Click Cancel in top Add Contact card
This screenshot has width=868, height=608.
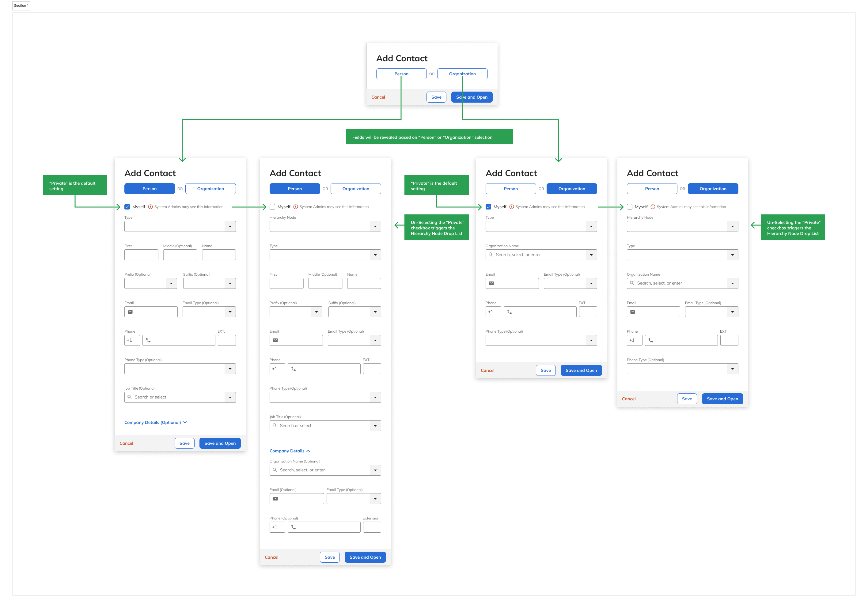pos(378,97)
